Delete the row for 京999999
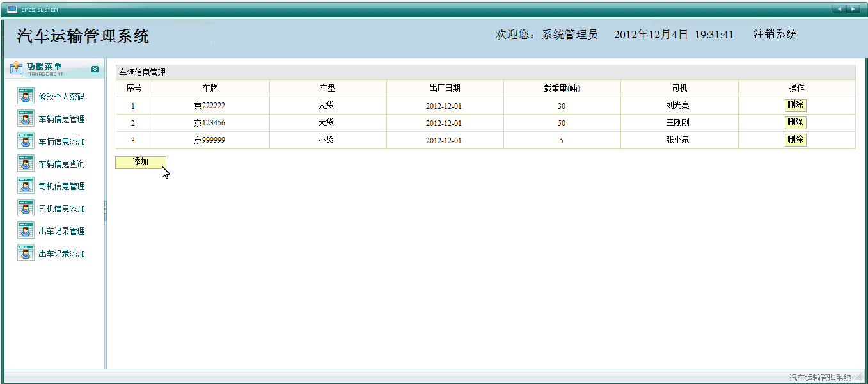The image size is (868, 384). (x=796, y=140)
